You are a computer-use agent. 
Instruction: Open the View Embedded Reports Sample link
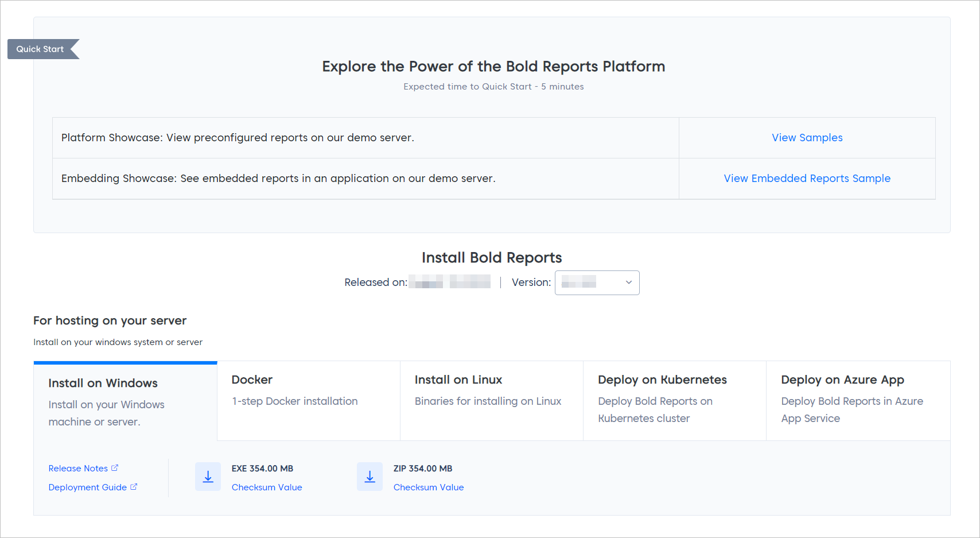click(x=807, y=178)
